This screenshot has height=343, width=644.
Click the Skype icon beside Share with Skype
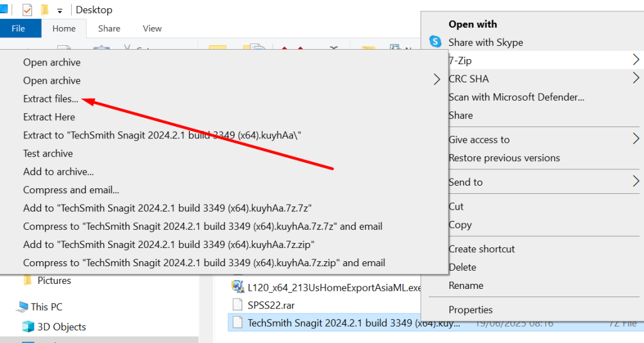[x=435, y=42]
